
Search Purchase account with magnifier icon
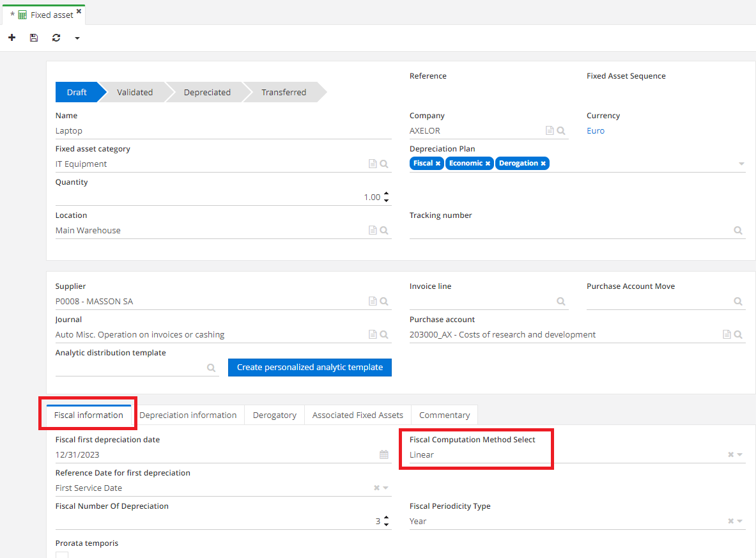[x=738, y=335]
